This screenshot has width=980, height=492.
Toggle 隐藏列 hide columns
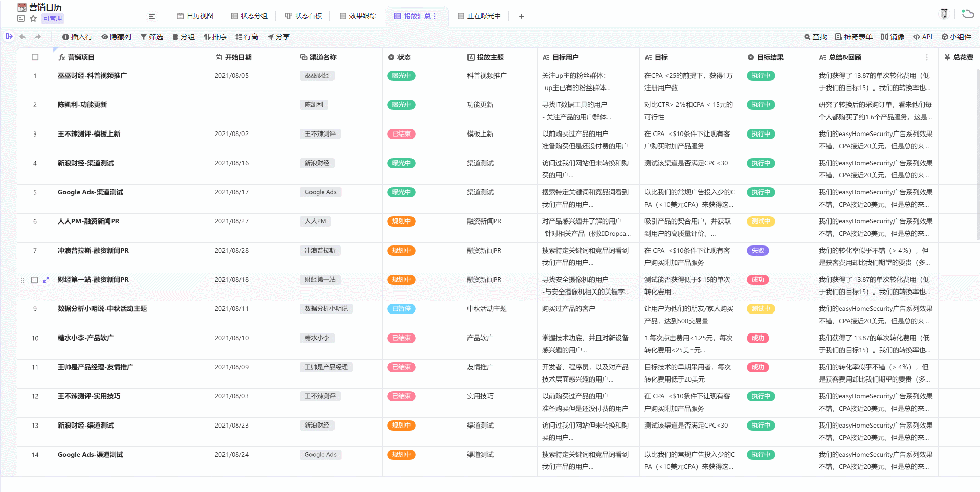click(x=116, y=37)
